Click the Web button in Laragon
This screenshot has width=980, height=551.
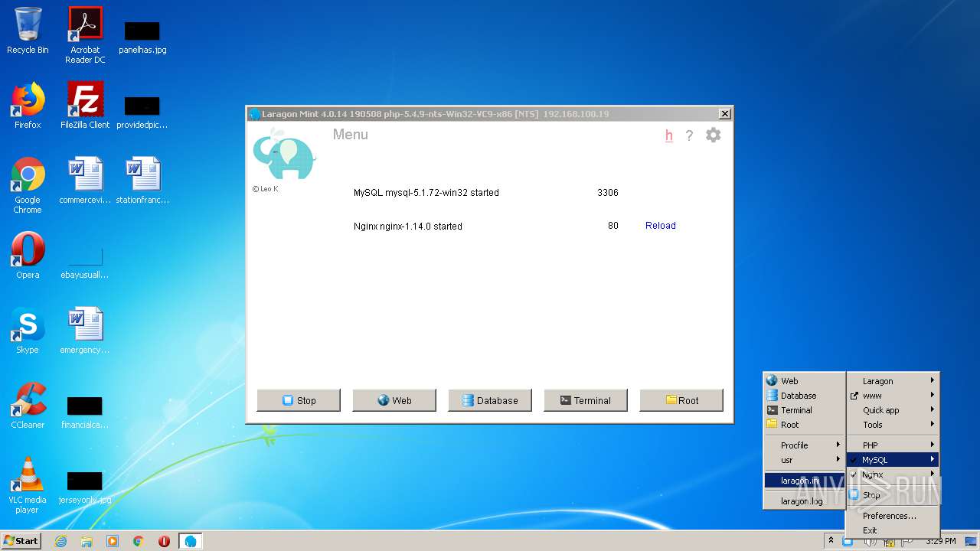394,400
